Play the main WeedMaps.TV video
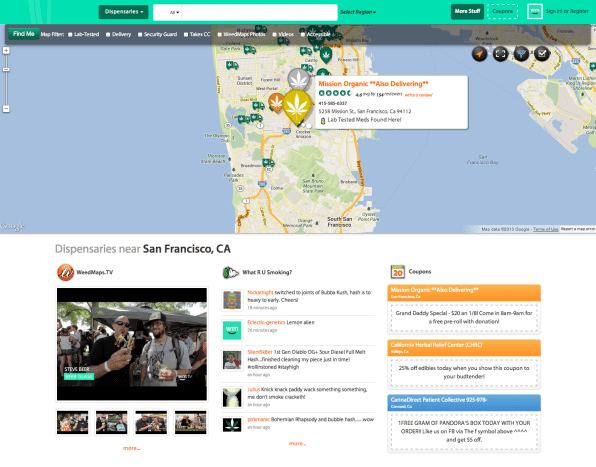The image size is (596, 467). tap(132, 344)
